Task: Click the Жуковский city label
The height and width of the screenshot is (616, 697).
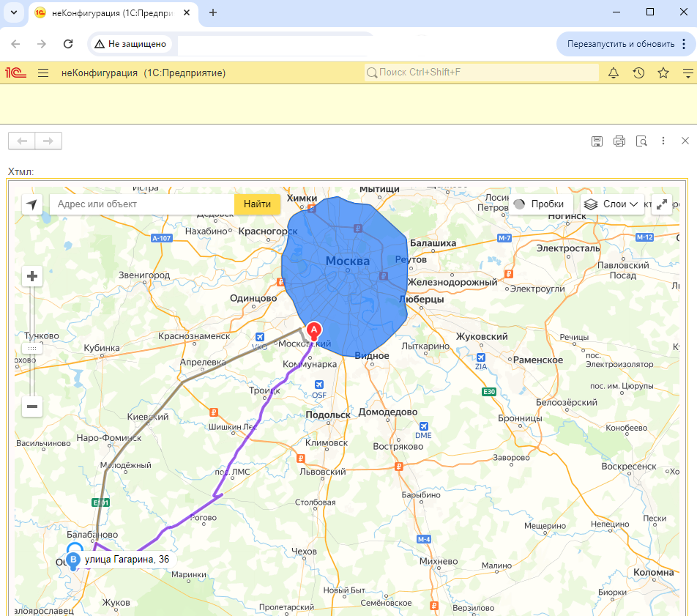Action: [482, 336]
